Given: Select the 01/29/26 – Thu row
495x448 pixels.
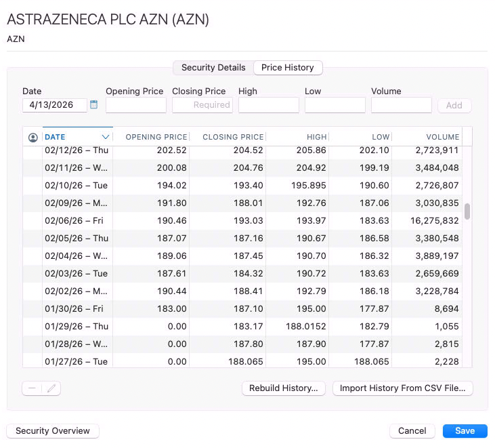Looking at the screenshot, I should pos(242,327).
